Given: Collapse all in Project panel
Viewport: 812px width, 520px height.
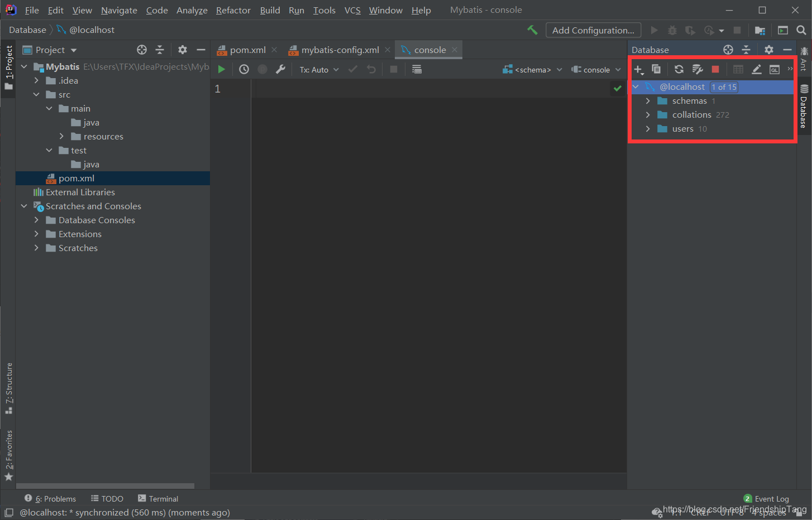Looking at the screenshot, I should [x=160, y=50].
